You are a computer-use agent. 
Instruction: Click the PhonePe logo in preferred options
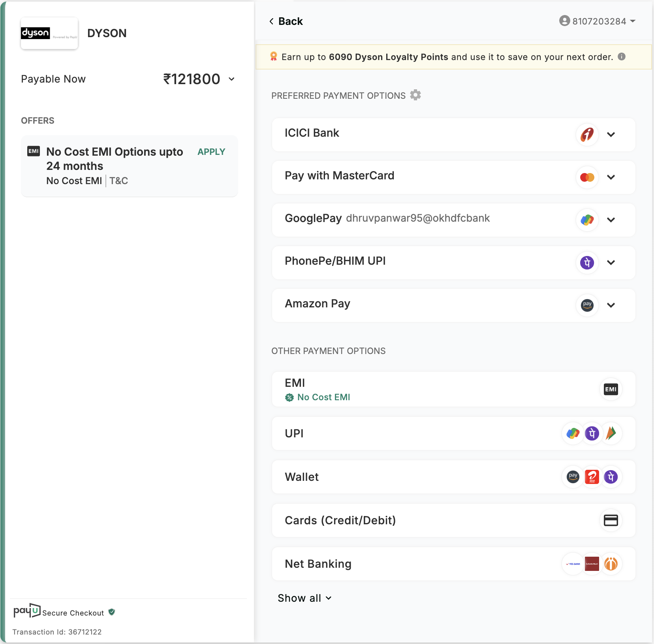pyautogui.click(x=587, y=262)
